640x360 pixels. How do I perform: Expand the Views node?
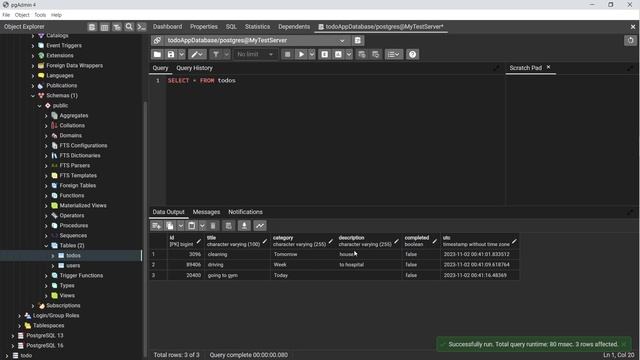point(46,296)
